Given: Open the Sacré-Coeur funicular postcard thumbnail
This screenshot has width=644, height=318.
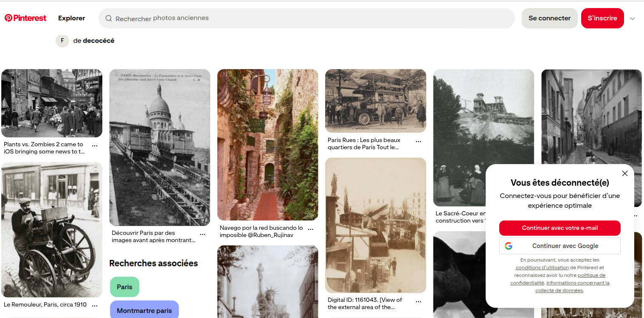Looking at the screenshot, I should (x=160, y=148).
